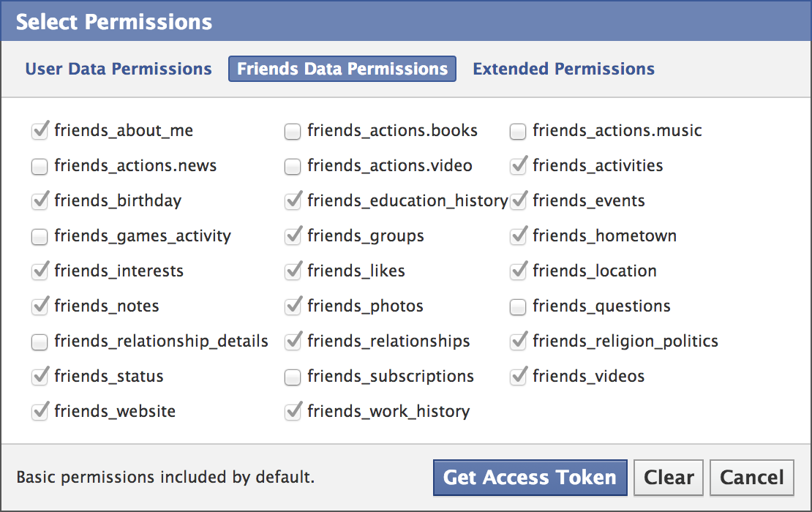
Task: Switch to User Data Permissions tab
Action: point(119,69)
